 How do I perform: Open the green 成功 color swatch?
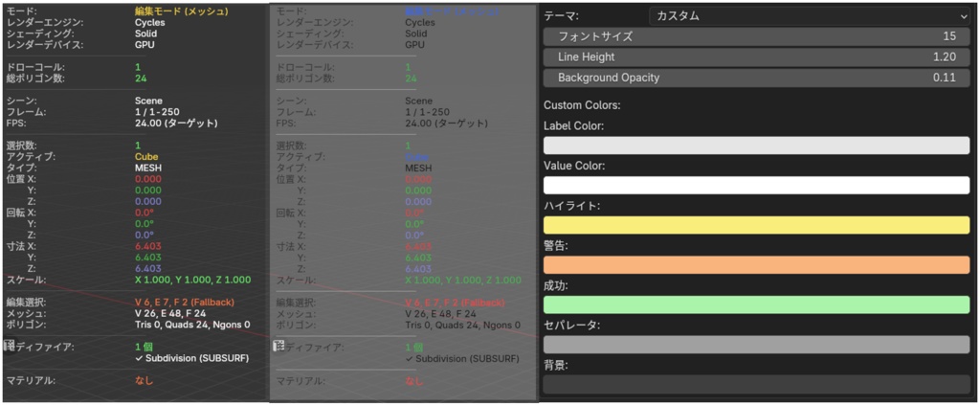[x=756, y=305]
